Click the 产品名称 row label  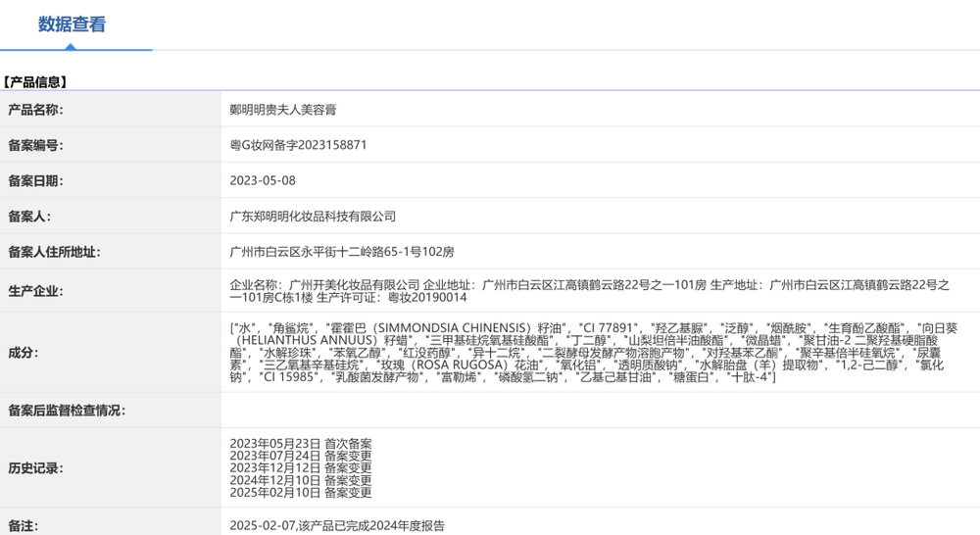coord(35,111)
